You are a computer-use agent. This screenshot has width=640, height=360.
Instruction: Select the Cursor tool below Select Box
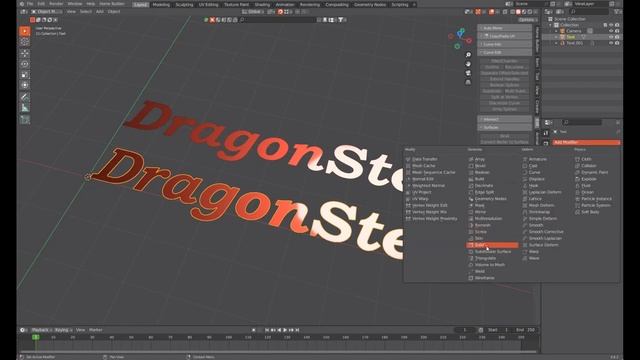25,42
